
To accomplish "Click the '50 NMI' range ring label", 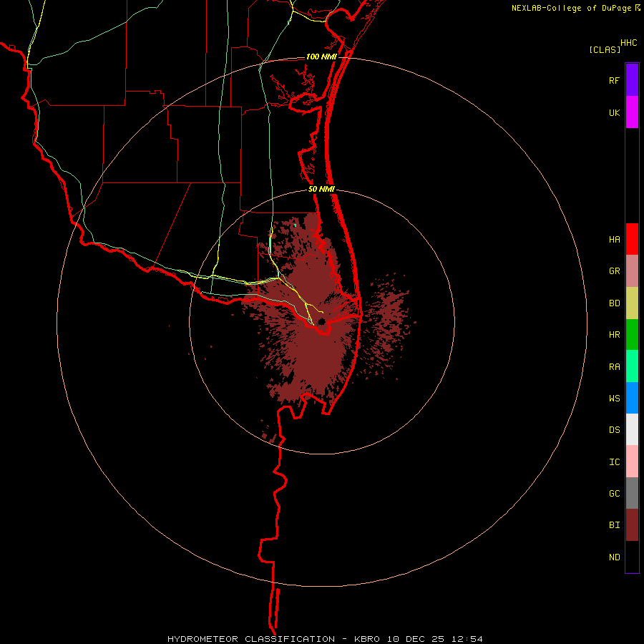I will [321, 189].
